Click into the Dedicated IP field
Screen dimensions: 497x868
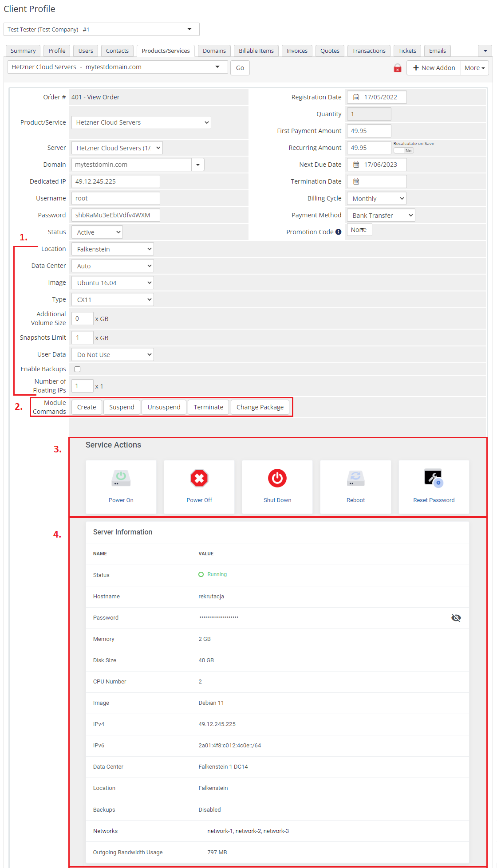(115, 181)
